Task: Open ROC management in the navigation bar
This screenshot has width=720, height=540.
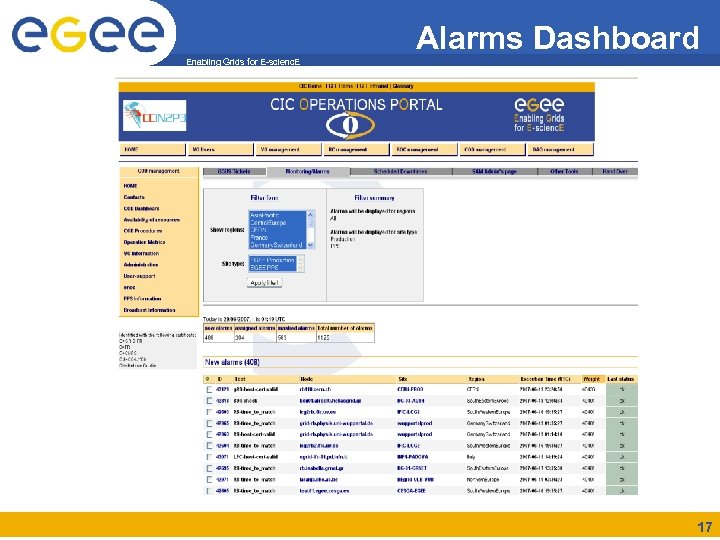Action: pos(424,150)
